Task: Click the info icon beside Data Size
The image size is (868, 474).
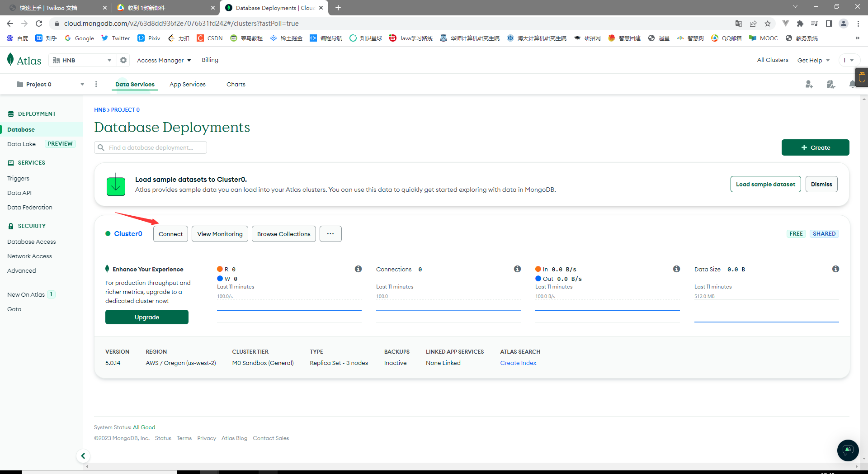Action: click(x=835, y=269)
